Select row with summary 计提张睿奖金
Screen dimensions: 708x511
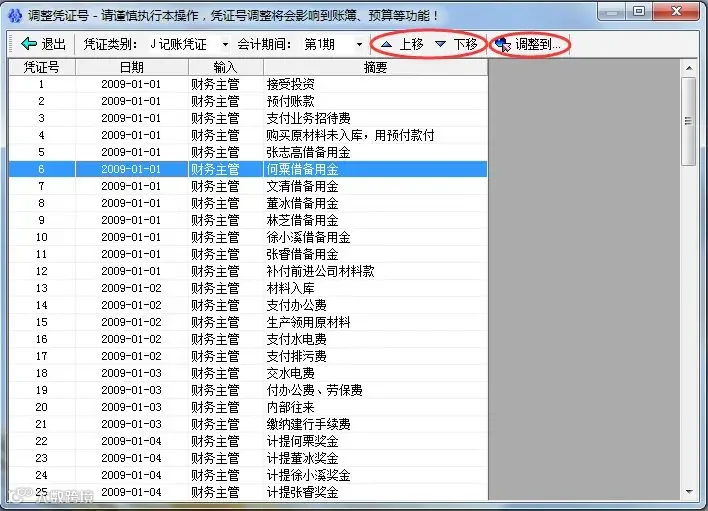point(248,492)
